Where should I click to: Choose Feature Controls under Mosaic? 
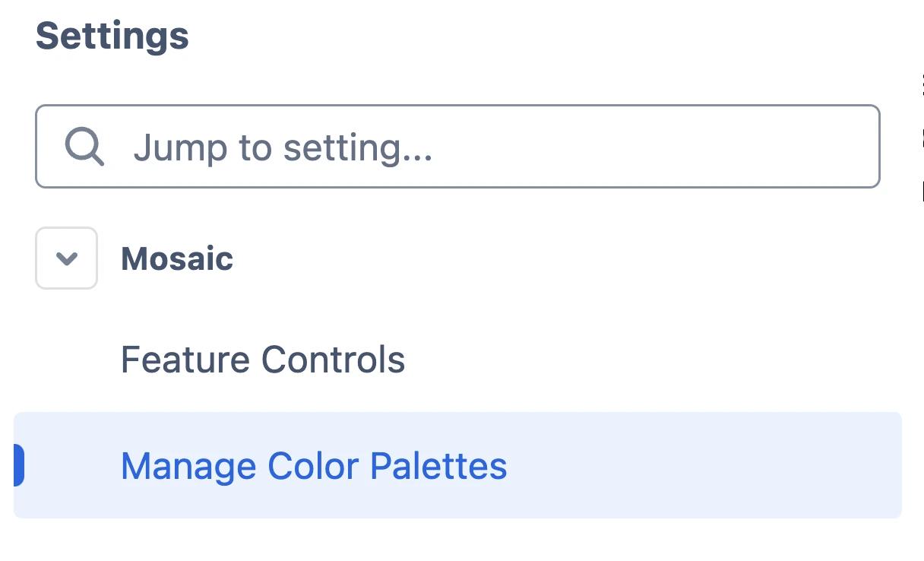[x=263, y=360]
